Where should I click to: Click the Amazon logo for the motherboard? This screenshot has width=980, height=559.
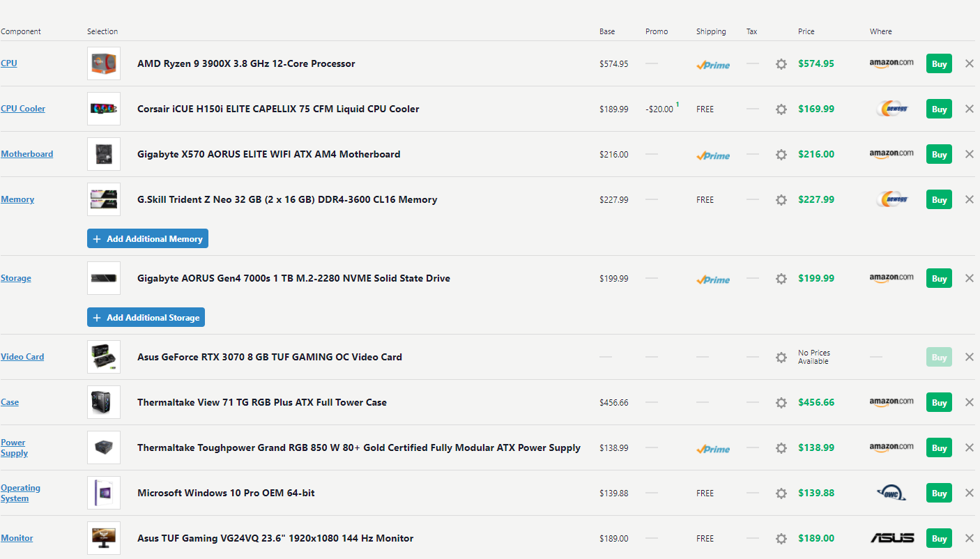[891, 154]
